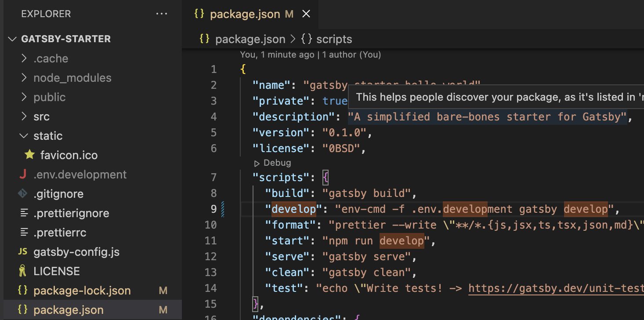Screen dimensions: 644x320
Task: Click the JS icon beside gatsby-config.js
Action: (x=22, y=252)
